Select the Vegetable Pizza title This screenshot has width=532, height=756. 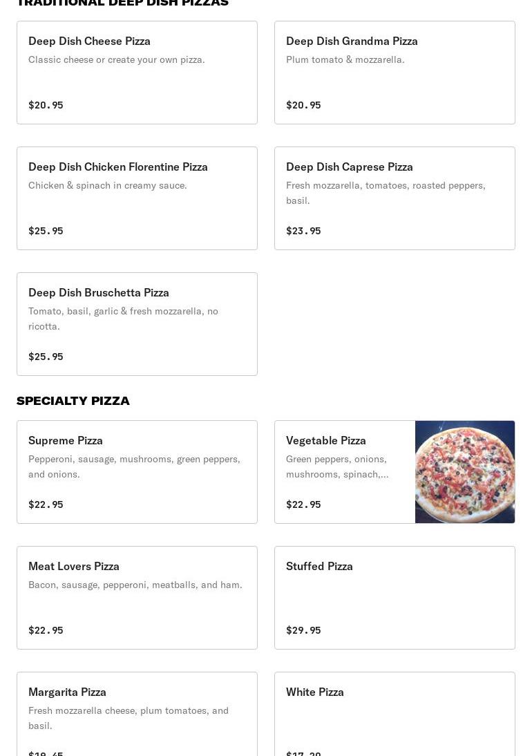(x=325, y=440)
